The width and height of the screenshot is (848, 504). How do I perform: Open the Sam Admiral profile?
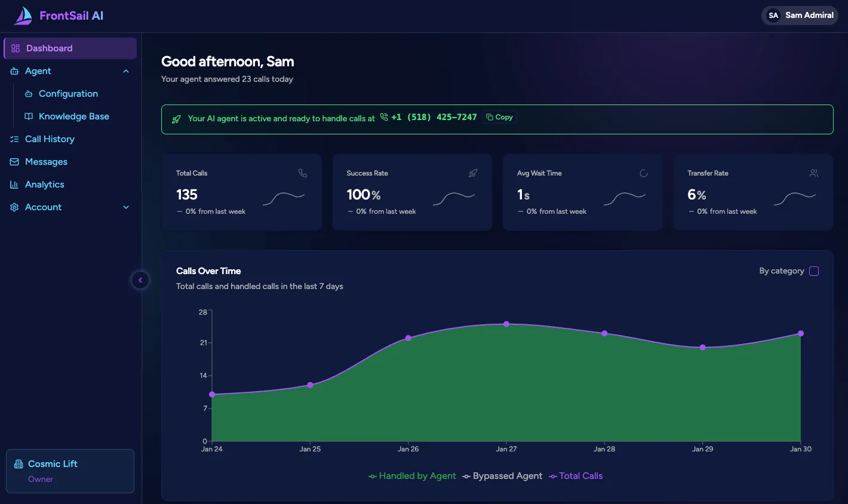[800, 15]
